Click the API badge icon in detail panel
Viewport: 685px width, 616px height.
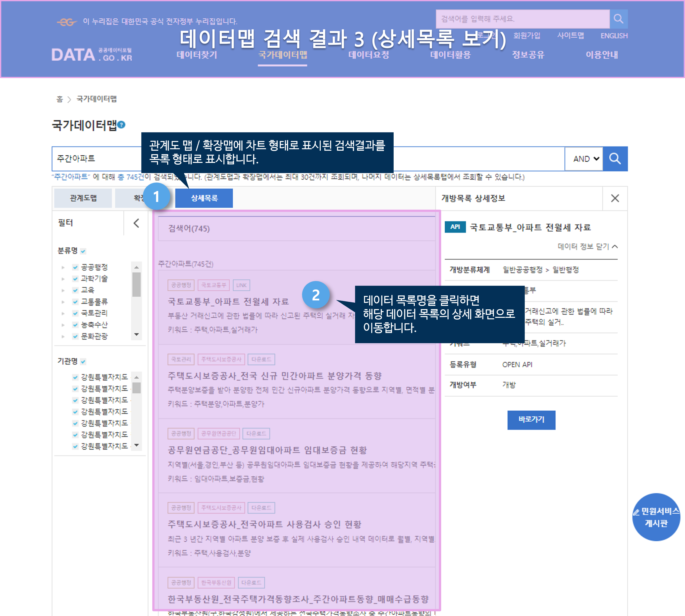point(455,227)
